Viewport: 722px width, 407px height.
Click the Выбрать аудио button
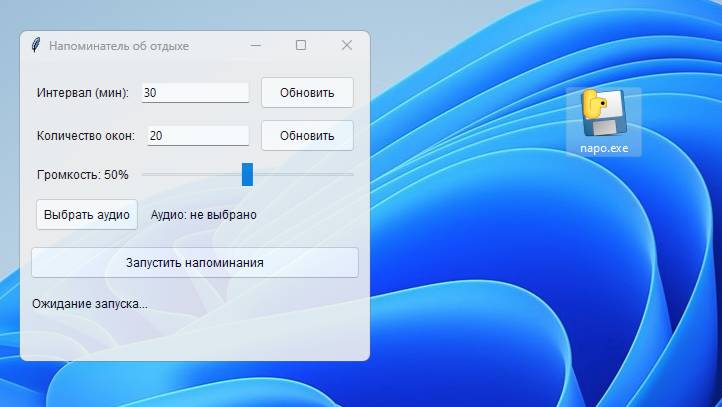[x=87, y=215]
